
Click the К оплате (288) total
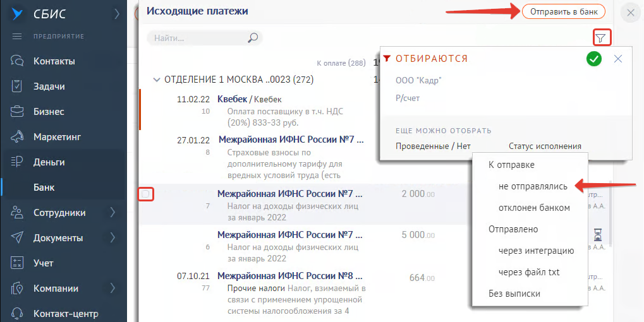coord(341,64)
